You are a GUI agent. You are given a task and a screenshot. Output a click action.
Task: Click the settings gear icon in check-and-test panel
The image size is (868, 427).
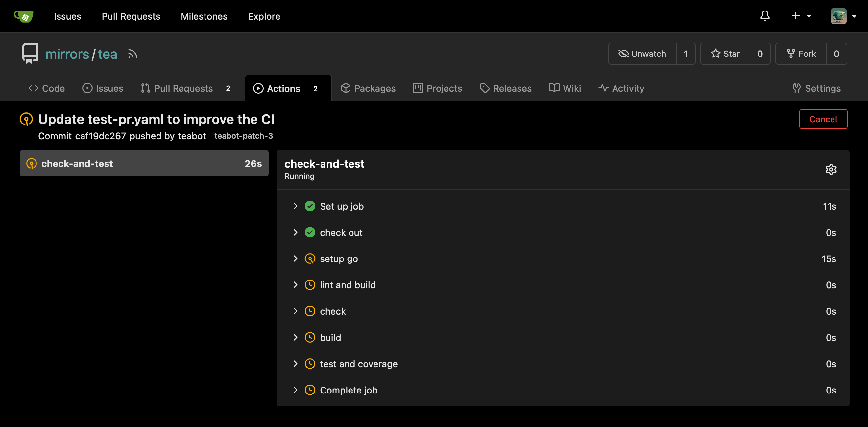click(x=831, y=169)
